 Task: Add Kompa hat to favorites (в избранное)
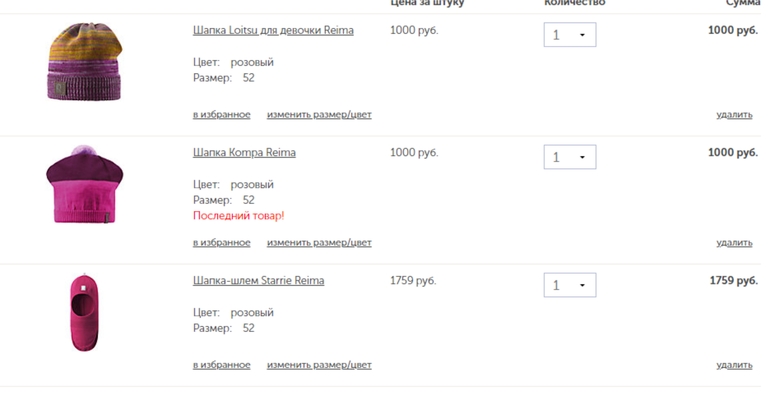tap(221, 243)
